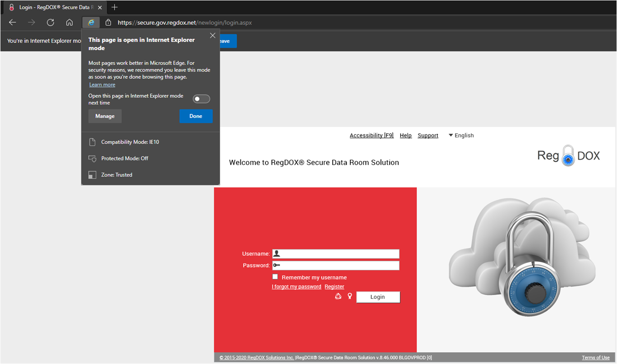Screen dimensions: 617x364
Task: Click the Done button
Action: tap(196, 116)
